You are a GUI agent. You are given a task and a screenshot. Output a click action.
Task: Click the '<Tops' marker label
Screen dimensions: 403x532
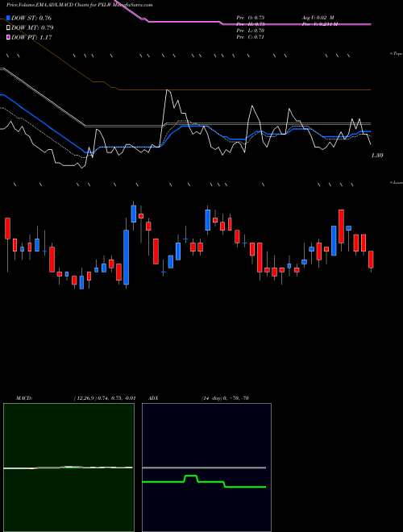pyautogui.click(x=397, y=54)
